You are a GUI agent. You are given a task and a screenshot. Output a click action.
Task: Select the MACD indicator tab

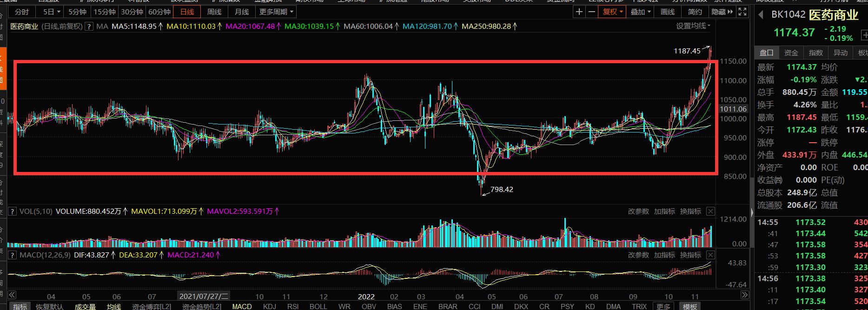click(242, 306)
